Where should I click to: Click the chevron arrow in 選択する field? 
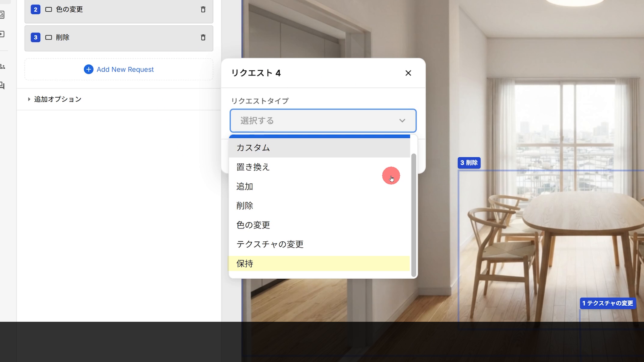(402, 121)
